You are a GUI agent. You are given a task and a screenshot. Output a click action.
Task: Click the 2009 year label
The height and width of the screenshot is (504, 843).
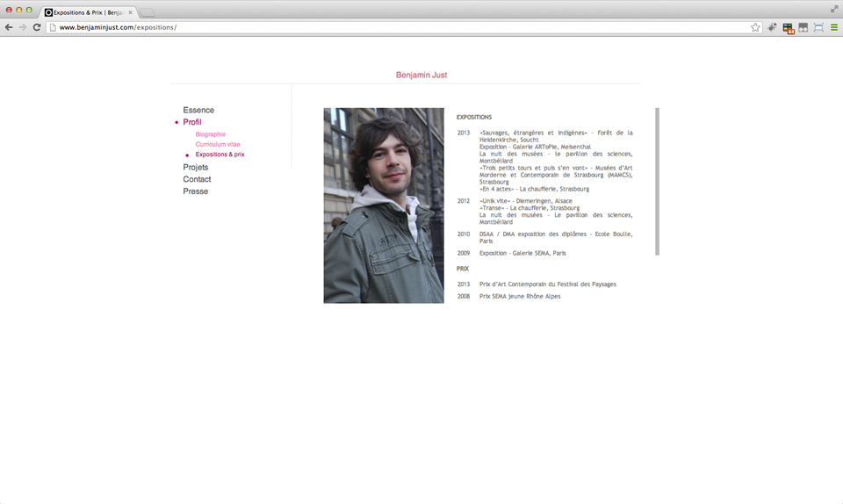pyautogui.click(x=464, y=253)
